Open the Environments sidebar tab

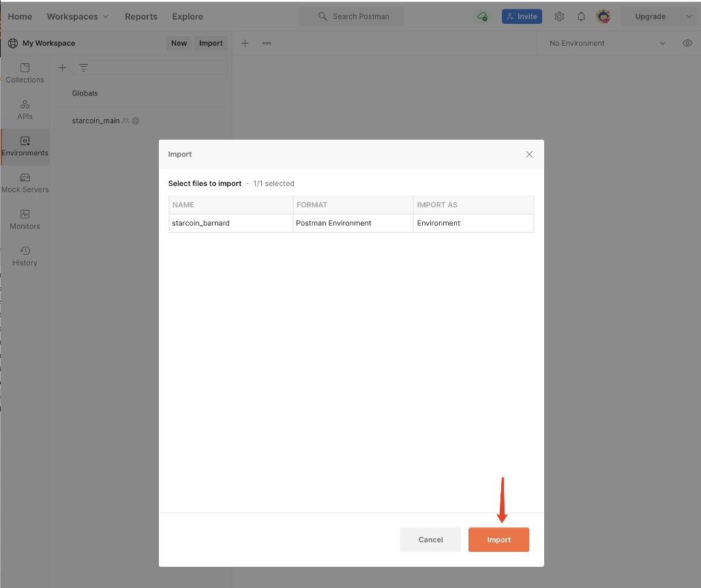(25, 146)
